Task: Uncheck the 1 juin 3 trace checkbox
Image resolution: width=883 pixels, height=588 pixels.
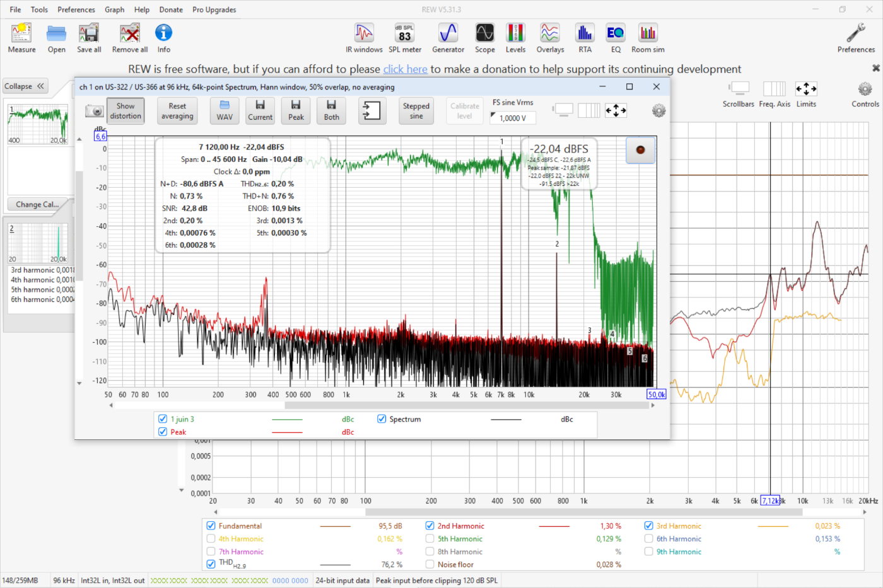Action: pos(163,419)
